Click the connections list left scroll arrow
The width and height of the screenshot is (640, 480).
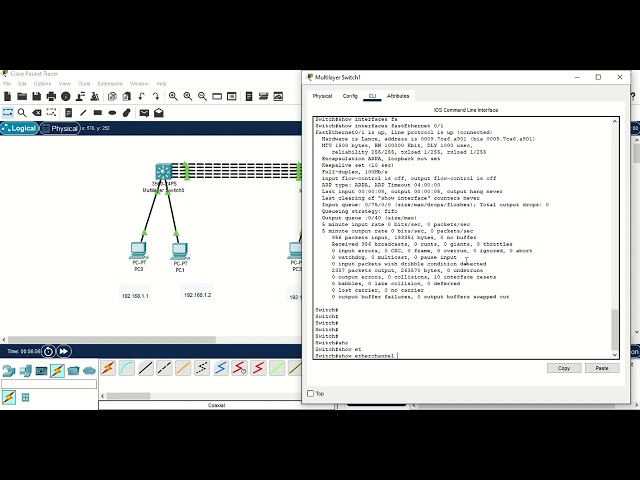pyautogui.click(x=102, y=396)
